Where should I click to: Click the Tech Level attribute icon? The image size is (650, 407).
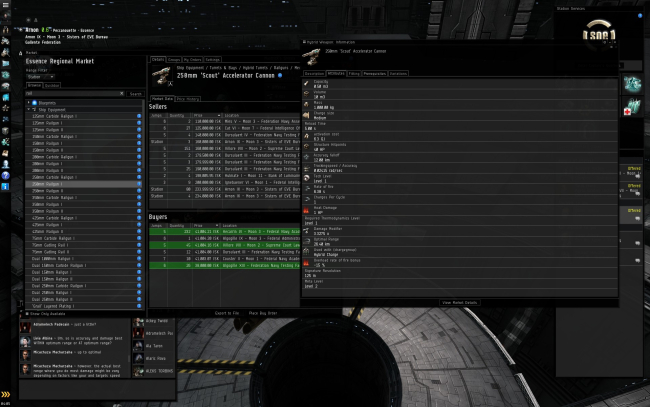[306, 179]
